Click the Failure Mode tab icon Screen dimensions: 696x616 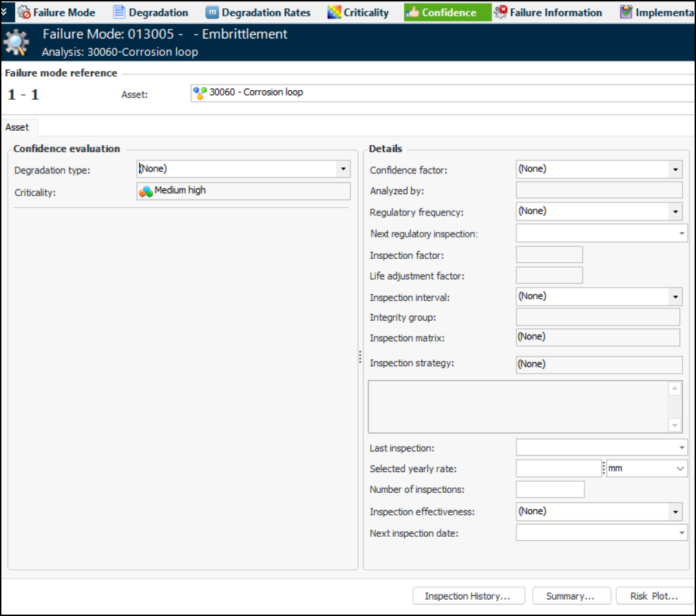click(24, 12)
